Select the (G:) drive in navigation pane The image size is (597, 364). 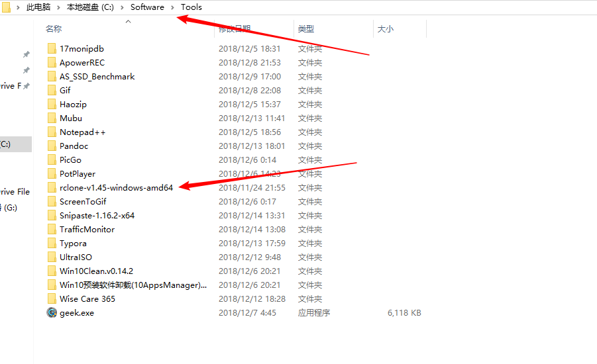click(x=9, y=208)
